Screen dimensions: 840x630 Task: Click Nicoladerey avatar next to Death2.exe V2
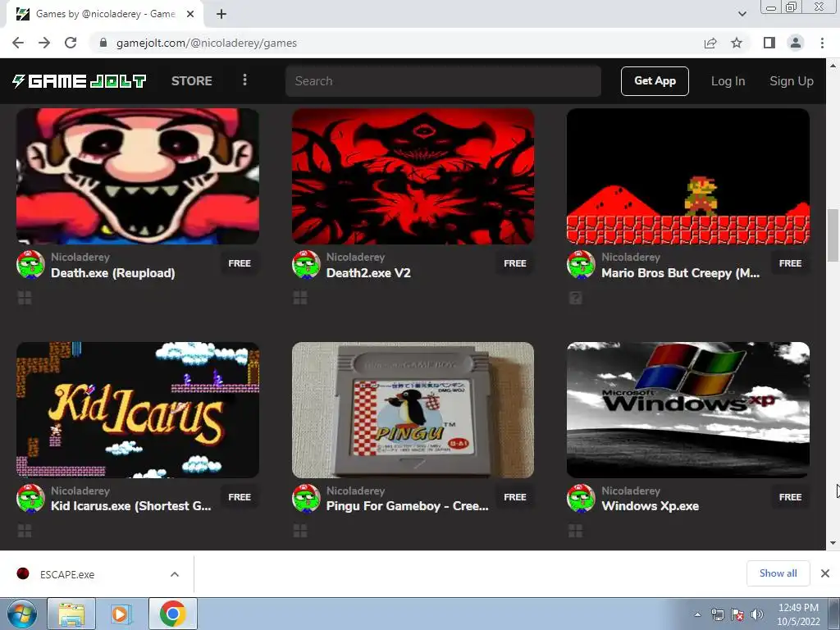306,264
